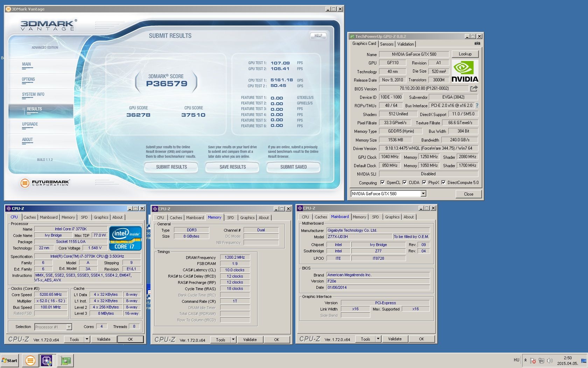
Task: Expand the NVIDIA GeForce GTX 580 card dropdown
Action: 423,194
